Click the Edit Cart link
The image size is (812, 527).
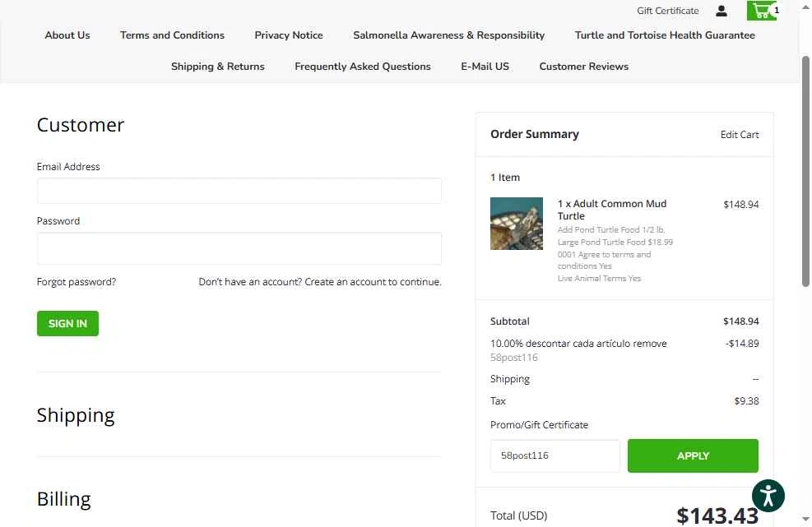click(x=740, y=135)
